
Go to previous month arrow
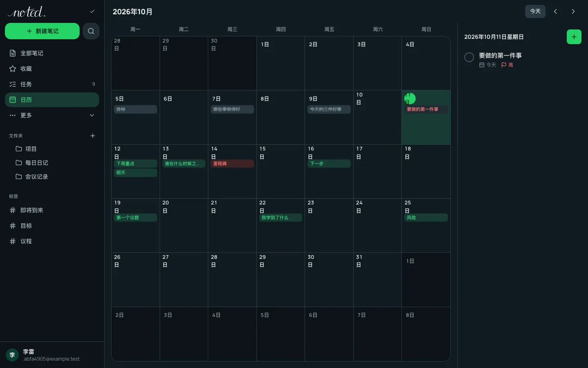[555, 11]
